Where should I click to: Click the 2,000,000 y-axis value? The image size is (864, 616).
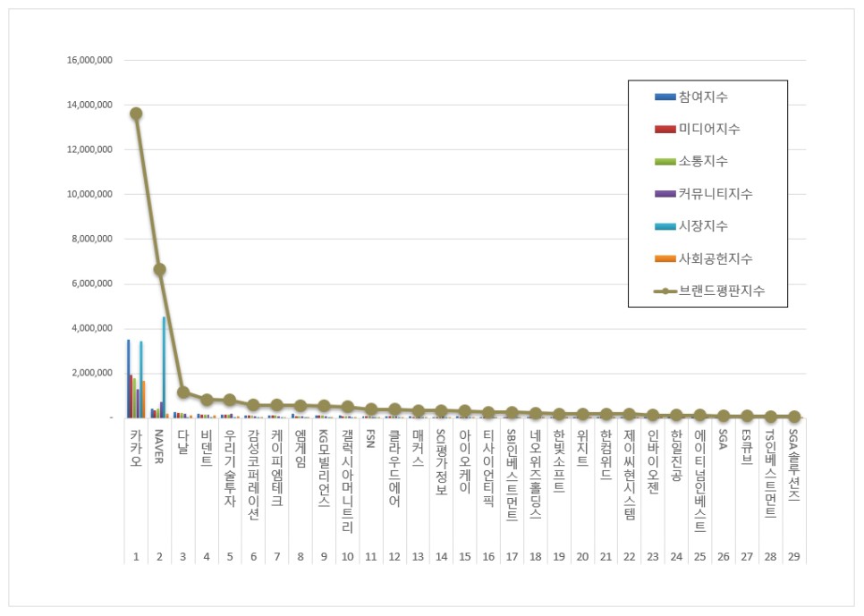tap(92, 373)
